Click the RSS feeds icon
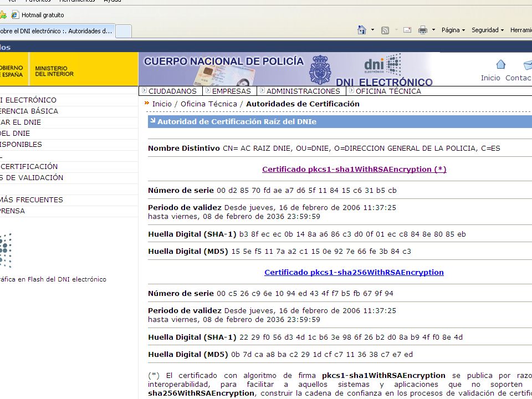The width and height of the screenshot is (532, 399). coord(385,30)
